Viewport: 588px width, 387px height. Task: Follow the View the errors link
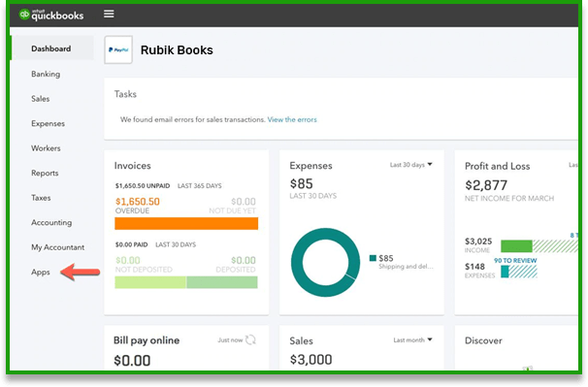(x=292, y=119)
